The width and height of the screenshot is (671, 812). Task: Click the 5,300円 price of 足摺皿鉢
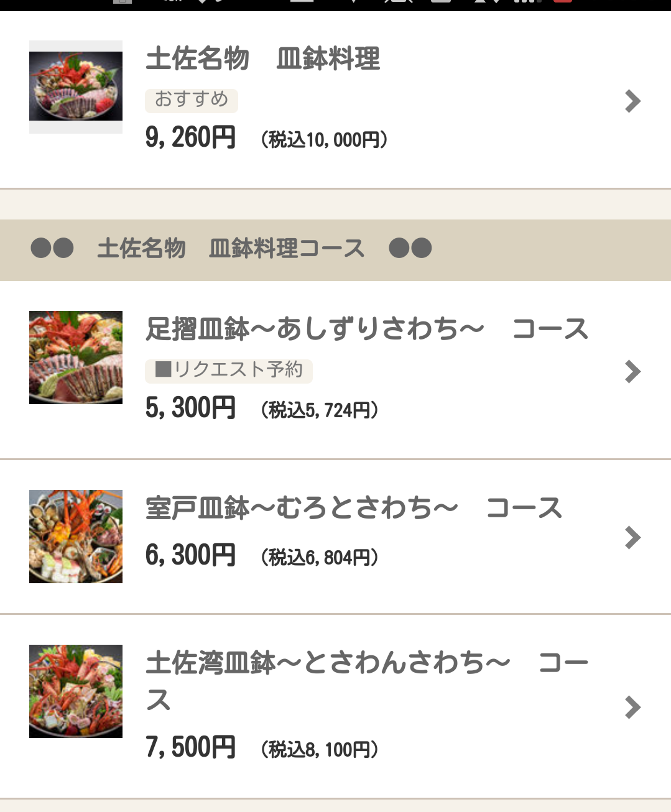coord(190,408)
